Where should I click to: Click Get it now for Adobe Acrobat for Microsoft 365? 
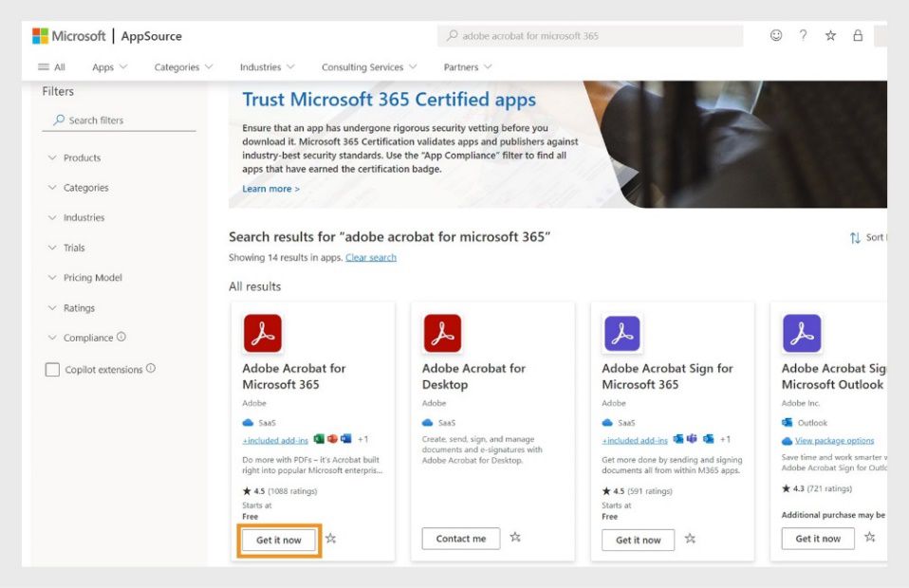(x=279, y=539)
